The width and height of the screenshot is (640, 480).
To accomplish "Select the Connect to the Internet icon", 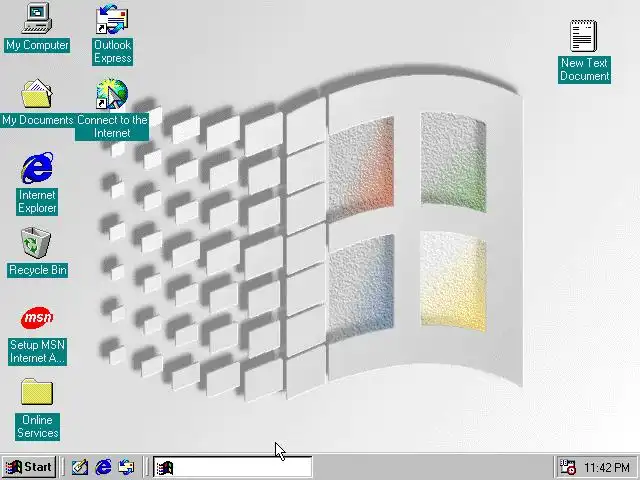I will [x=112, y=94].
